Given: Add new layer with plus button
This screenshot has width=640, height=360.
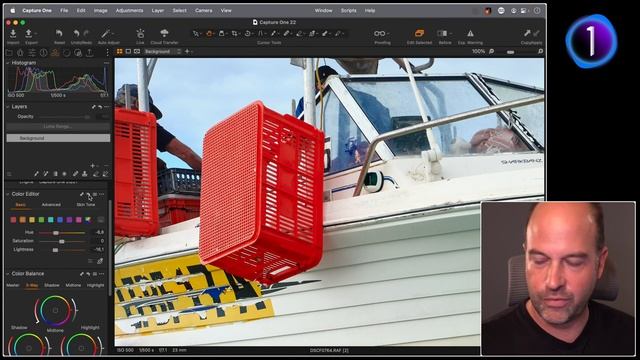Looking at the screenshot, I should (93, 166).
